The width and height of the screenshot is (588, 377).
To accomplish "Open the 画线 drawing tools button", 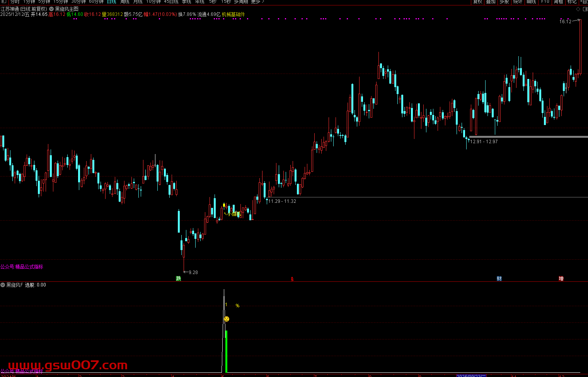I will point(531,2).
